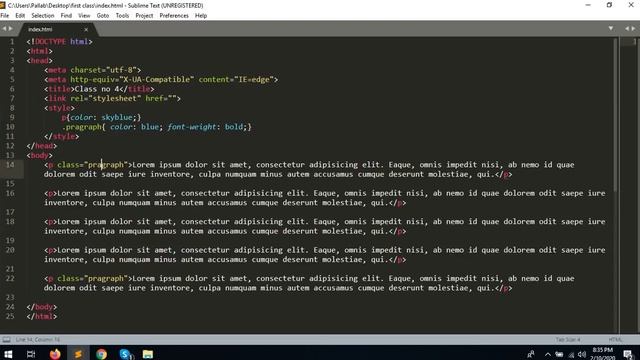
Task: Click the "Class no 4" title text
Action: (97, 89)
